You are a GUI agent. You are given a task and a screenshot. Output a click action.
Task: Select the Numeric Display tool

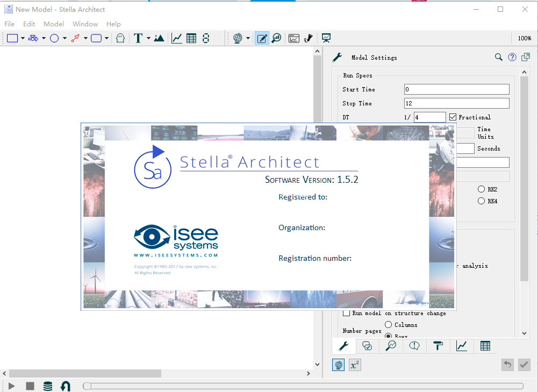[x=206, y=38]
